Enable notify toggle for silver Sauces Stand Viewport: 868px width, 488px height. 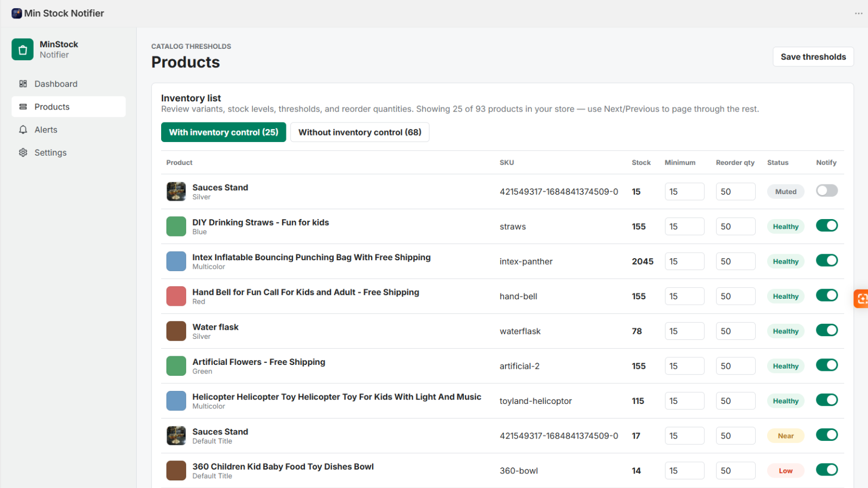pyautogui.click(x=827, y=190)
